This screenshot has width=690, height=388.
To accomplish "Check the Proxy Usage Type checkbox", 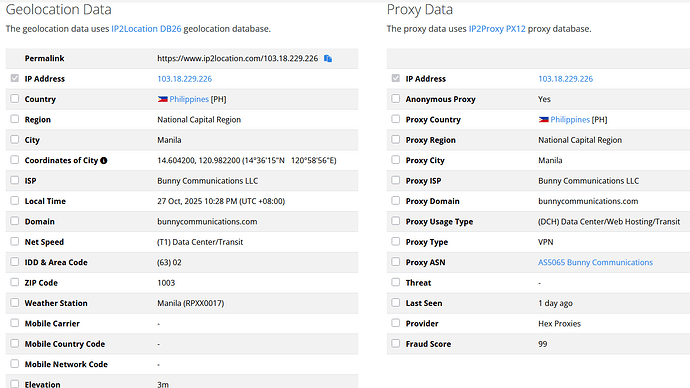I will tap(396, 221).
